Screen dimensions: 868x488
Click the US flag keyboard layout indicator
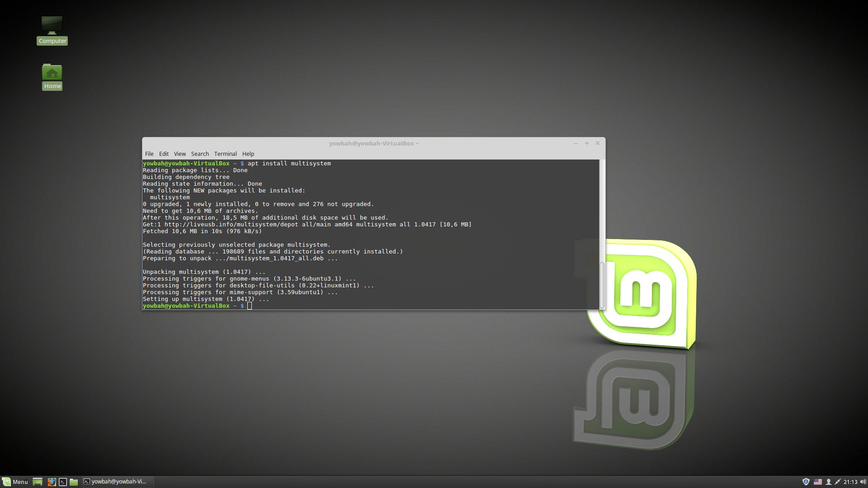click(x=818, y=482)
